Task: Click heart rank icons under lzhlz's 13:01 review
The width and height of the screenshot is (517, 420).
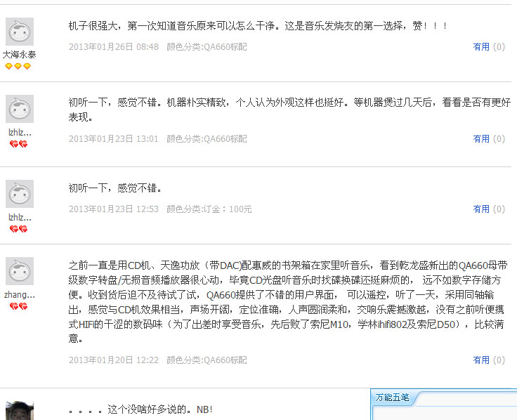Action: 18,144
